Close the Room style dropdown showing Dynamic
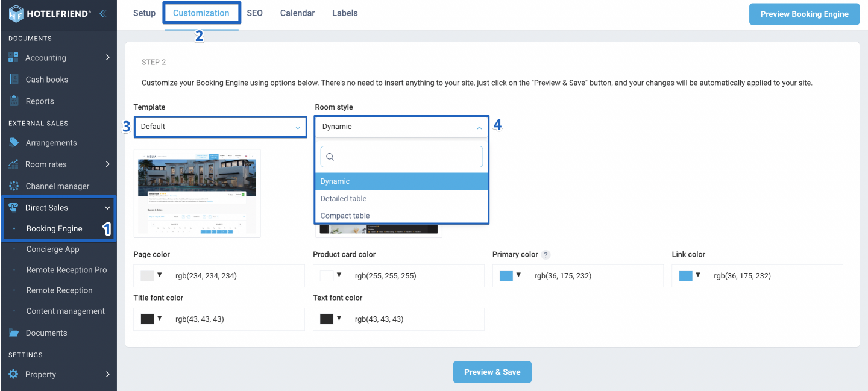The height and width of the screenshot is (391, 868). pos(401,127)
